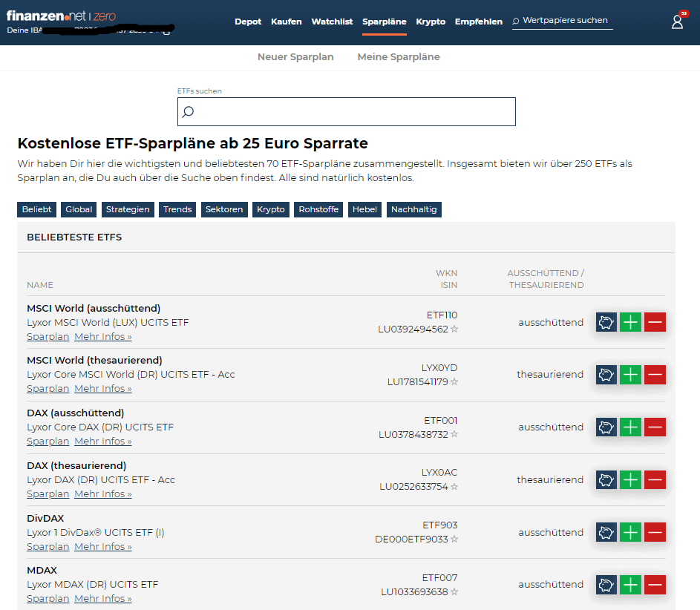700x610 pixels.
Task: Open piggy bank icon for DAX (thesaurierend)
Action: [x=606, y=479]
